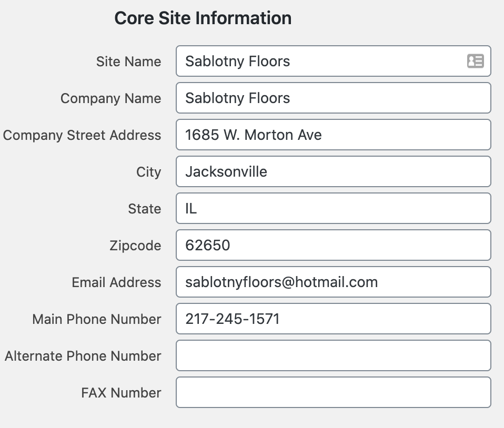The height and width of the screenshot is (428, 504).
Task: Click the Core Site Information heading
Action: tap(203, 18)
